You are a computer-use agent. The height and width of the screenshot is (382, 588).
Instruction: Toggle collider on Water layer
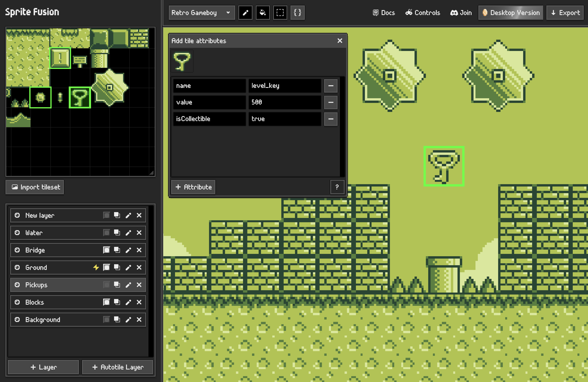point(106,233)
